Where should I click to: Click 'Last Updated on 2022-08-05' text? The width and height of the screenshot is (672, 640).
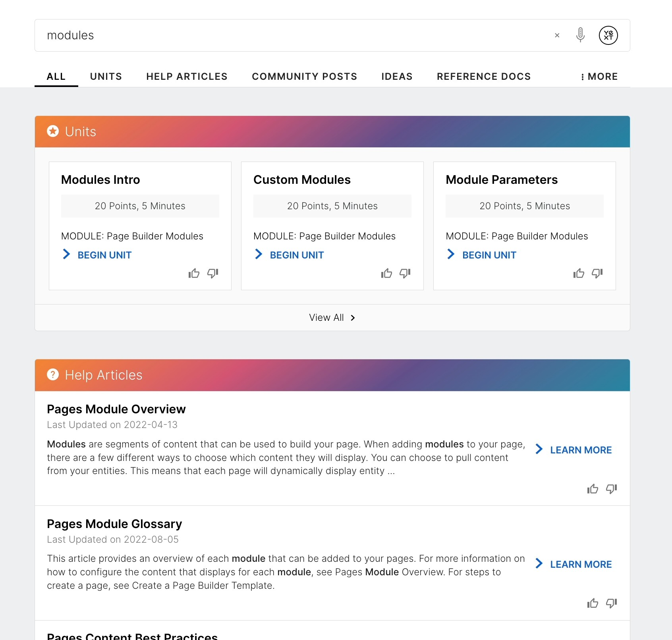pos(113,540)
